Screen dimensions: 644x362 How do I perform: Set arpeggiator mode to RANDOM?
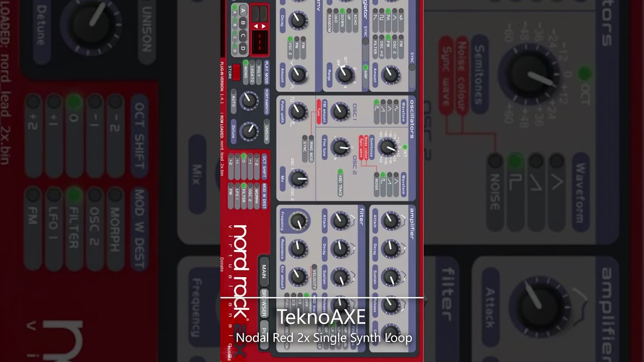coord(330,20)
